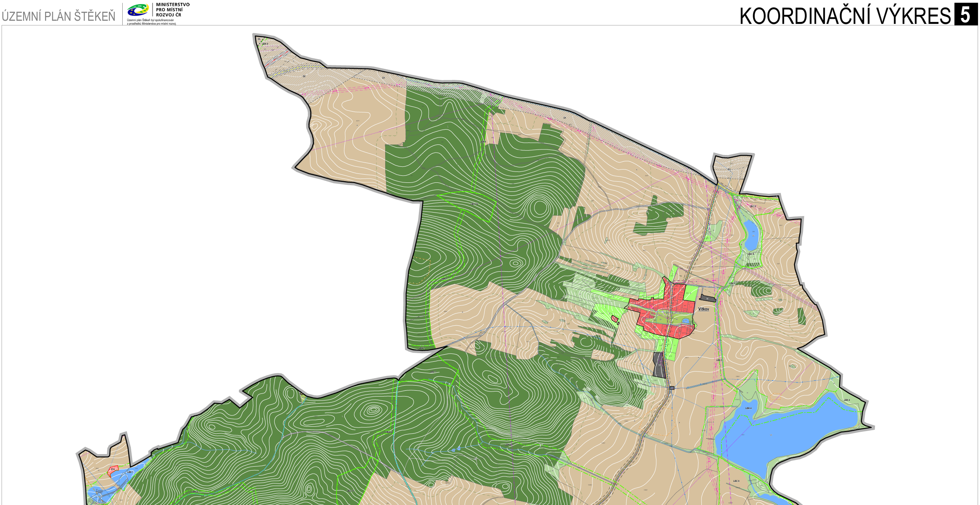The width and height of the screenshot is (980, 505).
Task: Click the Vítkov village name label
Action: point(703,309)
